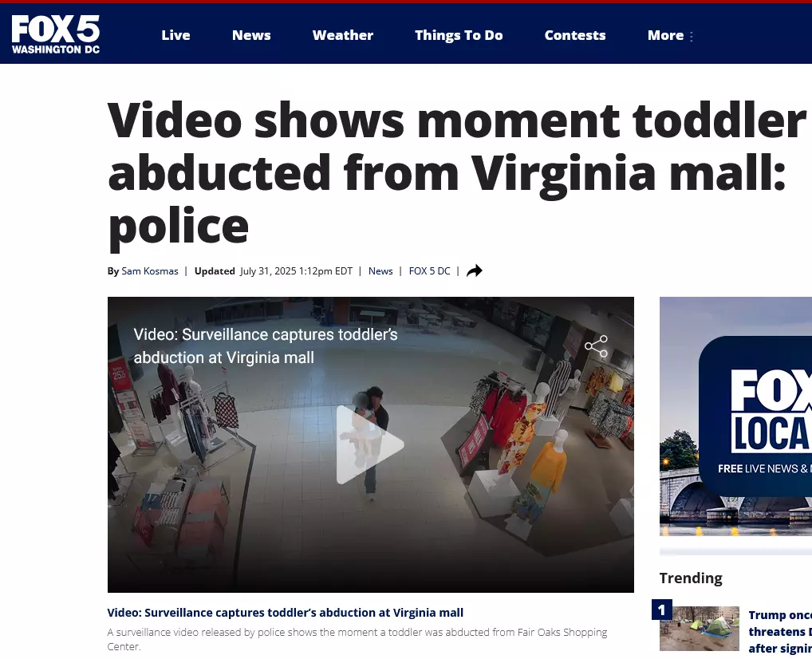The width and height of the screenshot is (812, 659).
Task: Open the More menu dots
Action: coord(692,36)
